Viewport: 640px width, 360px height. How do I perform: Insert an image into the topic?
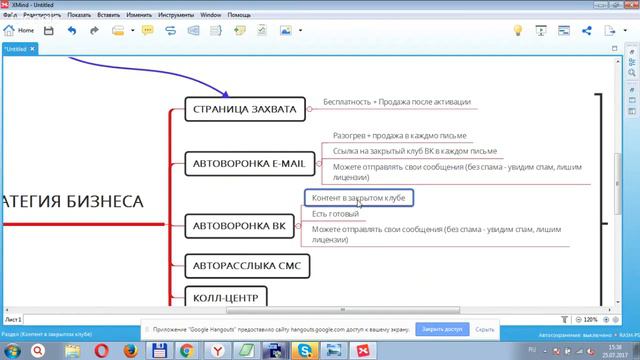(286, 30)
